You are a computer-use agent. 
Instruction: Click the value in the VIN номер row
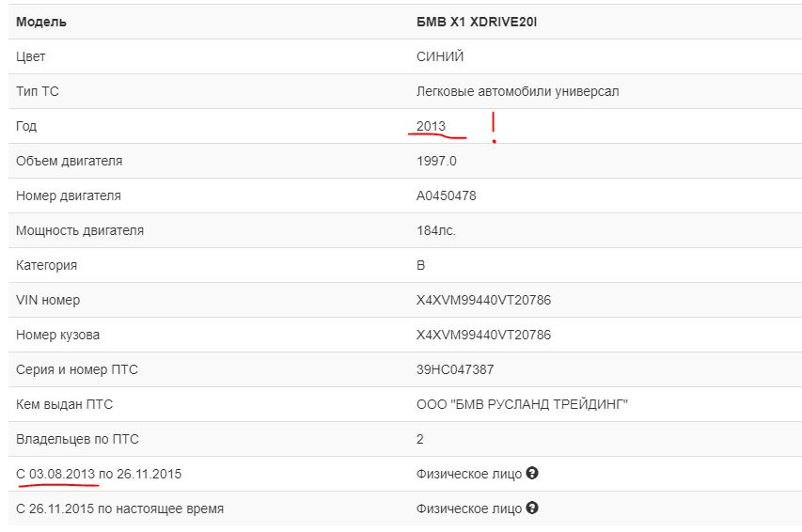483,300
